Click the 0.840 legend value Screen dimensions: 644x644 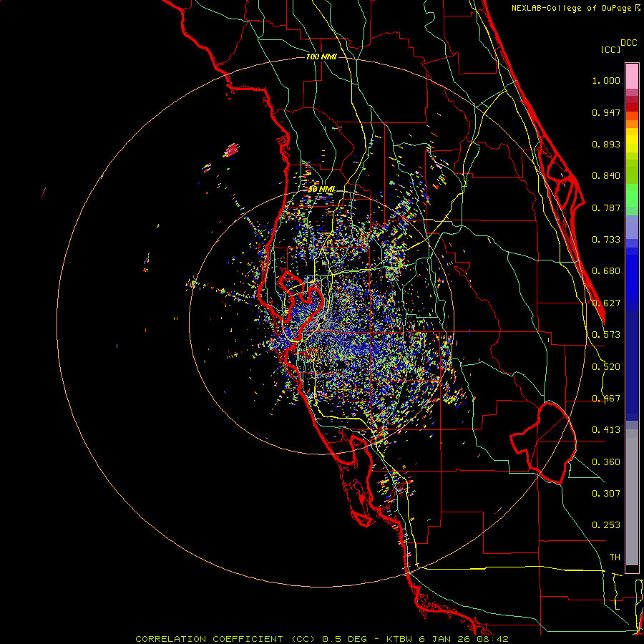[x=606, y=176]
